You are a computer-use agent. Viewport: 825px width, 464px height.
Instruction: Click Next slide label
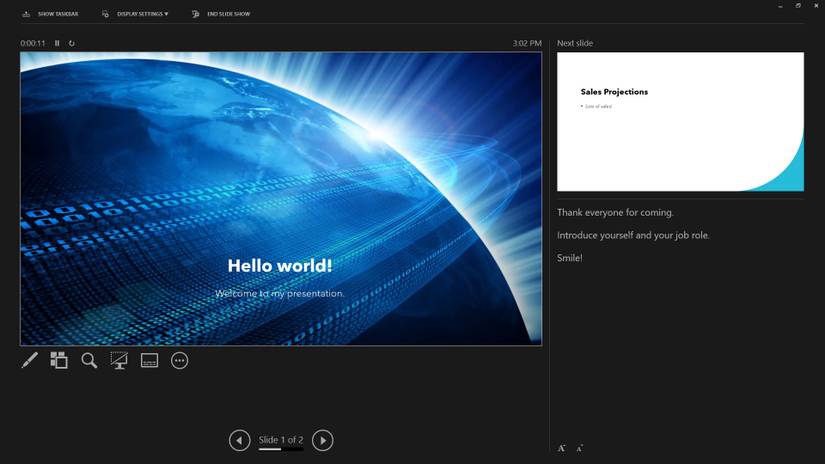click(575, 43)
